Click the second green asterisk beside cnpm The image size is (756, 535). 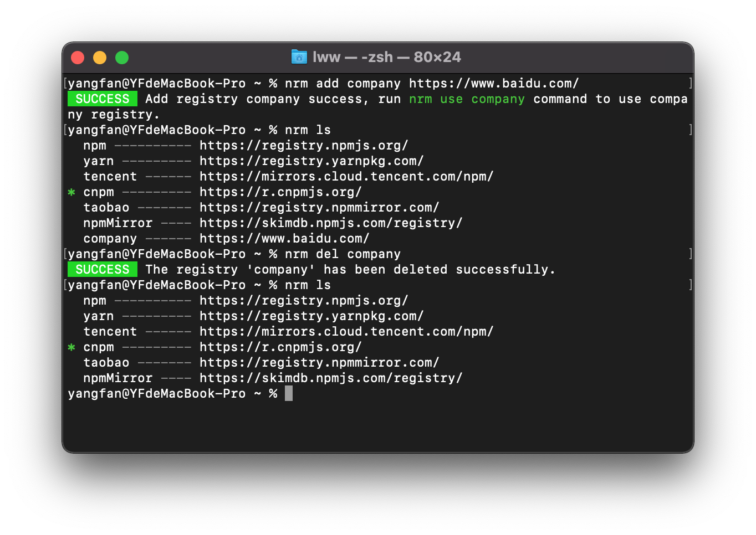point(71,347)
